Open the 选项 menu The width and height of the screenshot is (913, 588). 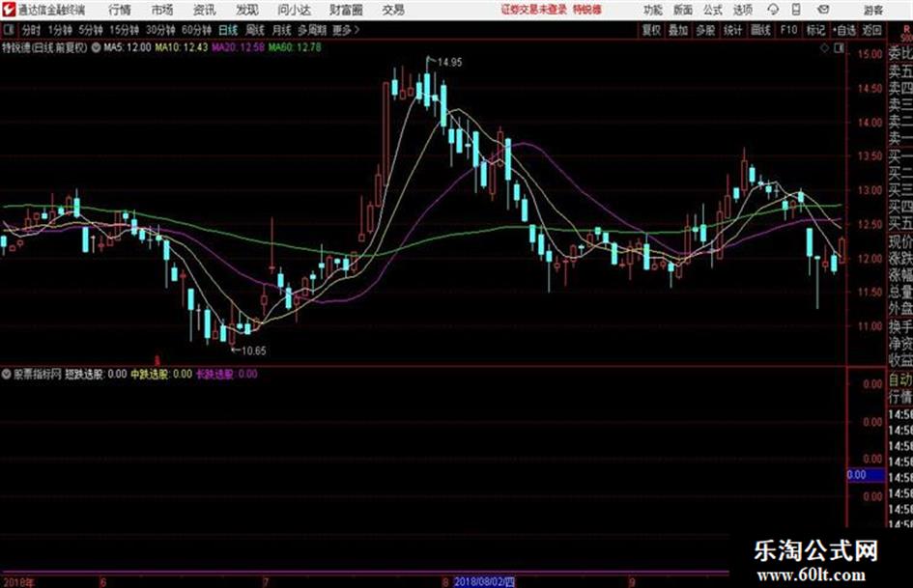[742, 10]
